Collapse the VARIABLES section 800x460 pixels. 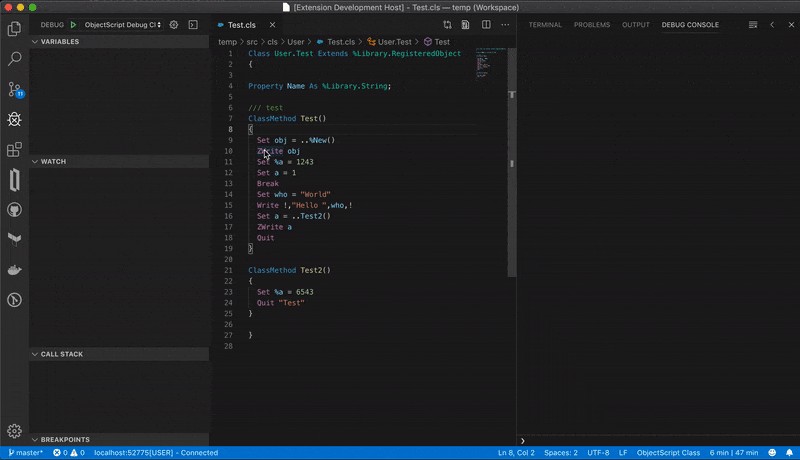click(59, 42)
